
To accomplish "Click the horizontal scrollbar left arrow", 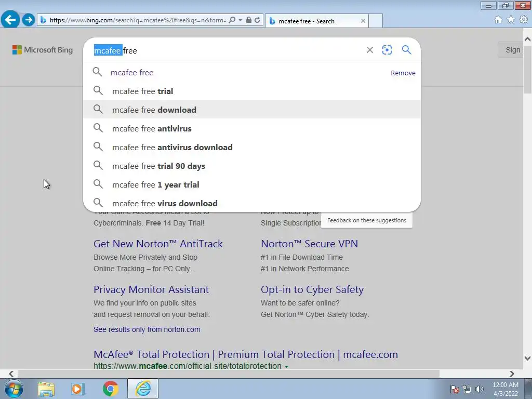I will (x=11, y=374).
